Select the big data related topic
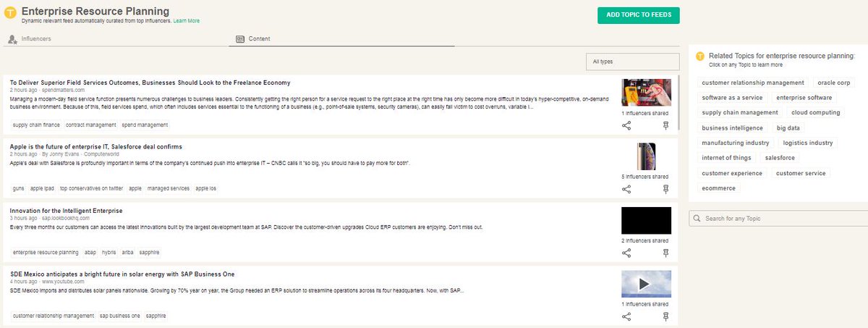 [x=788, y=127]
